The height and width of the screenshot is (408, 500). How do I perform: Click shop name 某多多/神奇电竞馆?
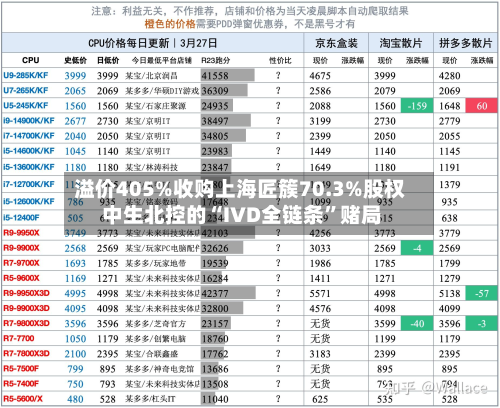(x=159, y=369)
